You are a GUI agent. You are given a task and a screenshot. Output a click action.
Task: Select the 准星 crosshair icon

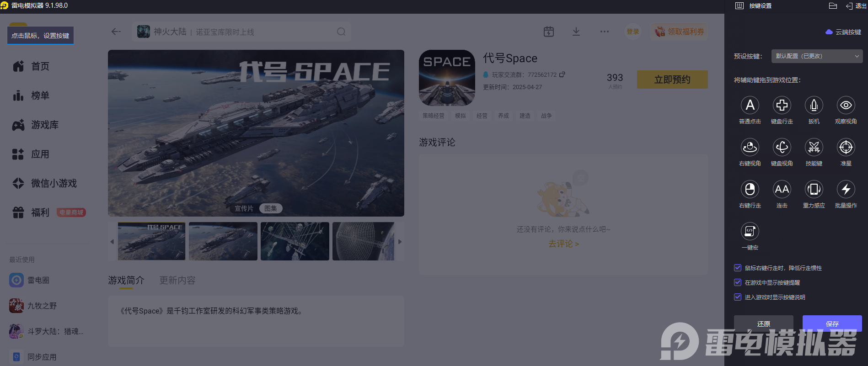846,148
